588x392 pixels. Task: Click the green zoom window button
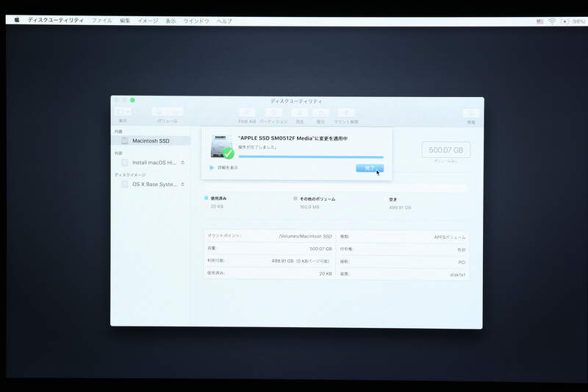pyautogui.click(x=132, y=100)
